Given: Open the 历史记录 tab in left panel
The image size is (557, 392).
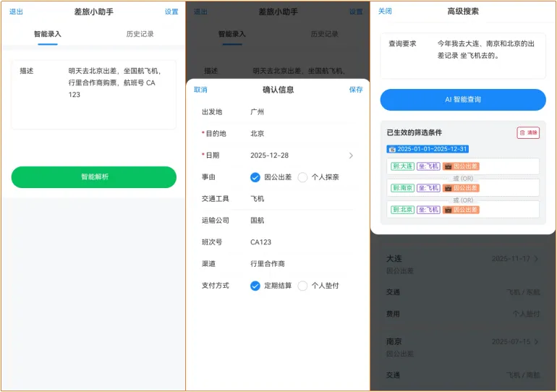Looking at the screenshot, I should tap(140, 34).
